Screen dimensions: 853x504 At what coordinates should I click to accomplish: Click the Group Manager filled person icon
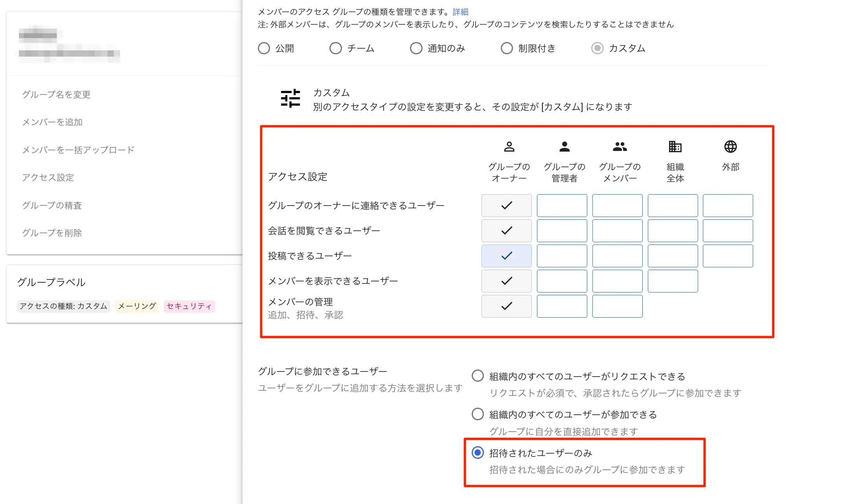[x=564, y=147]
